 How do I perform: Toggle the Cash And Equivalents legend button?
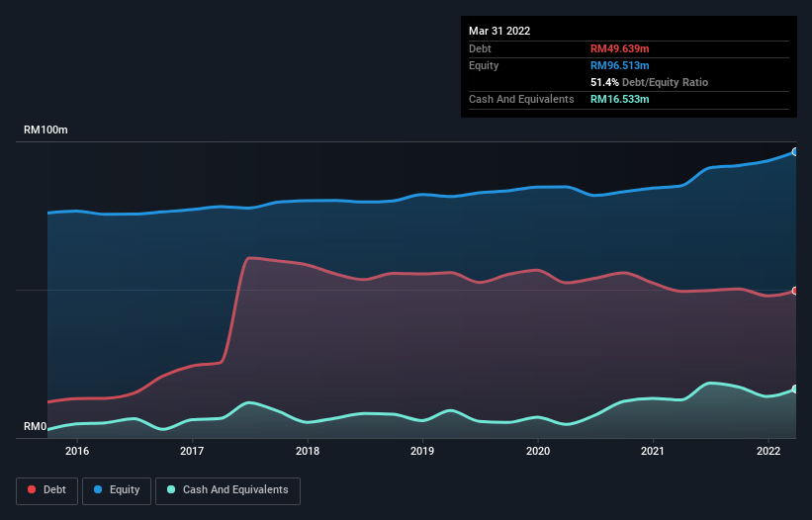pyautogui.click(x=227, y=490)
